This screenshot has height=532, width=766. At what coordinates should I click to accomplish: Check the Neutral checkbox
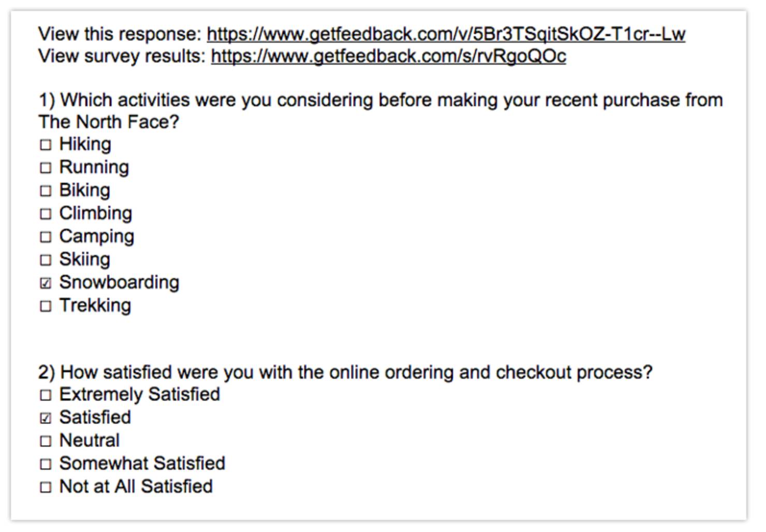point(46,441)
